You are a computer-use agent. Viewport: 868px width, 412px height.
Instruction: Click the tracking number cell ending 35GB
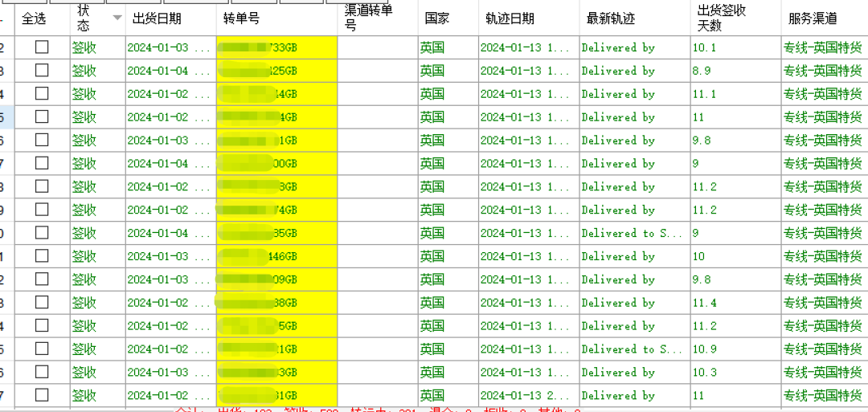pyautogui.click(x=276, y=234)
